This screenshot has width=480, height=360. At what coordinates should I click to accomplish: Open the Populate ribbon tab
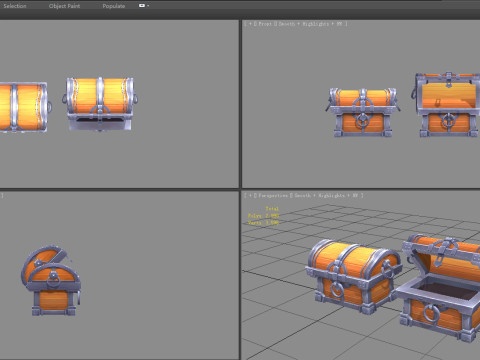[114, 6]
